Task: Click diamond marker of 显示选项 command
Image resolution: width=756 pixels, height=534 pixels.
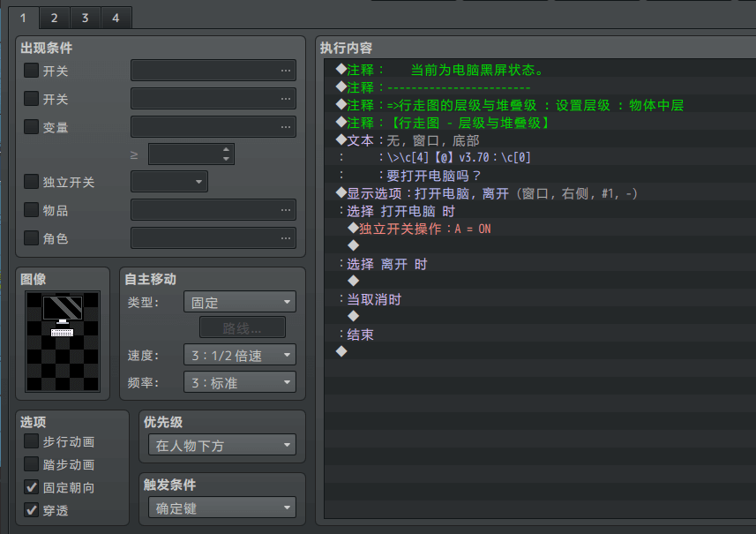Action: (x=341, y=193)
